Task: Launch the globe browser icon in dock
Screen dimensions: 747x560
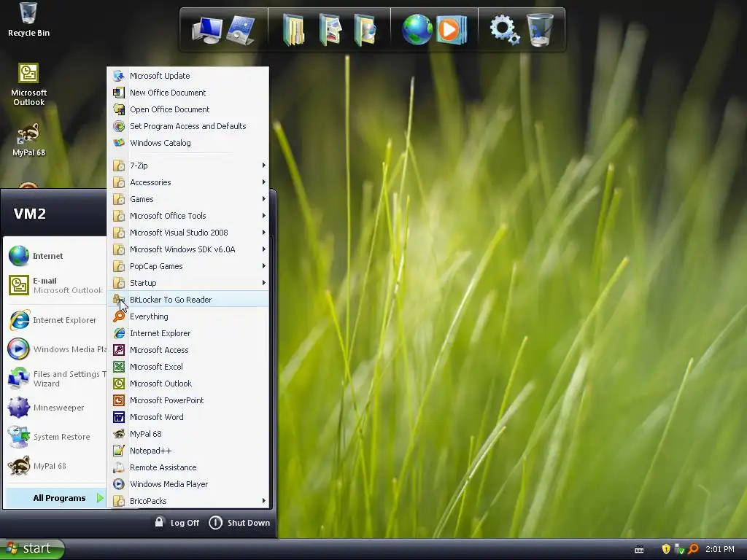Action: click(x=417, y=29)
